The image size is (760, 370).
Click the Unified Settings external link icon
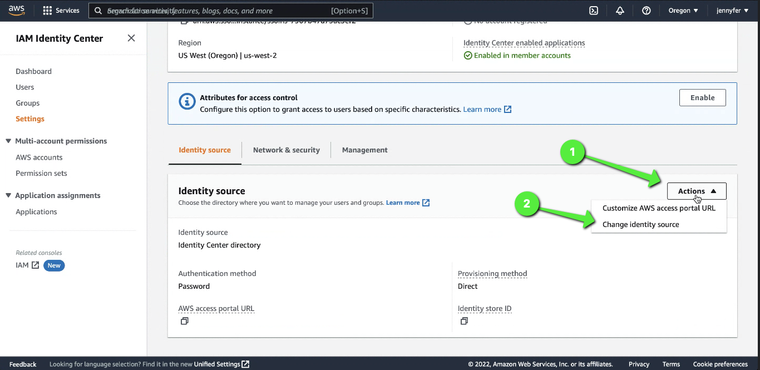(246, 364)
